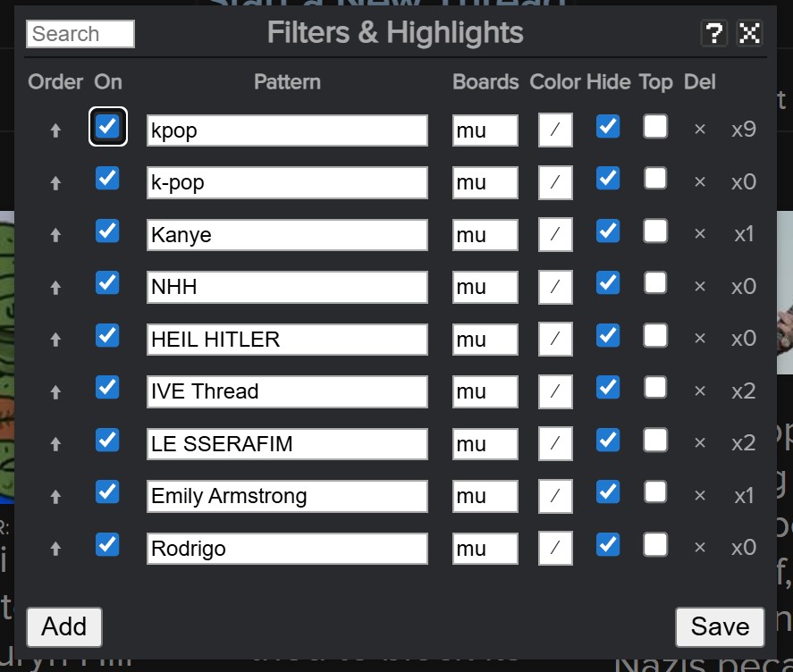Check Top for the Kanye filter
Screen dimensions: 793x672
pos(655,231)
